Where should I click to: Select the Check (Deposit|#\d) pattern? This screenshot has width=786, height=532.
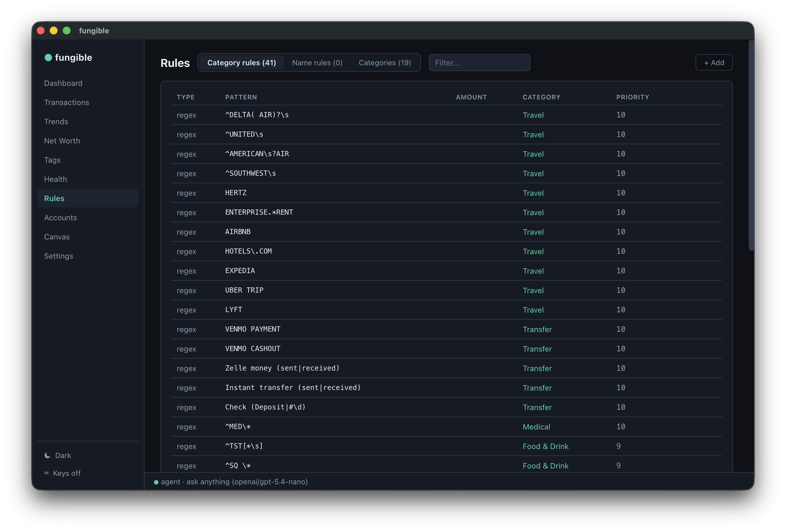(x=265, y=407)
